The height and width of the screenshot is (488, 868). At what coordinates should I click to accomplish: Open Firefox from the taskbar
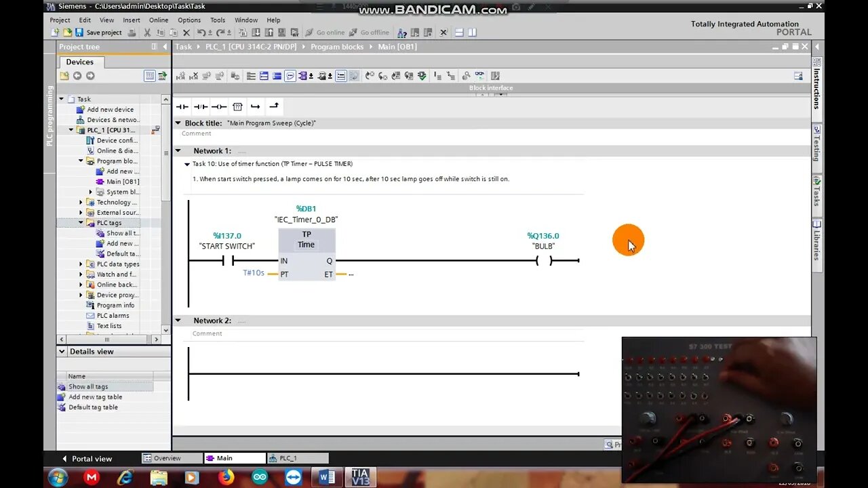pos(226,477)
